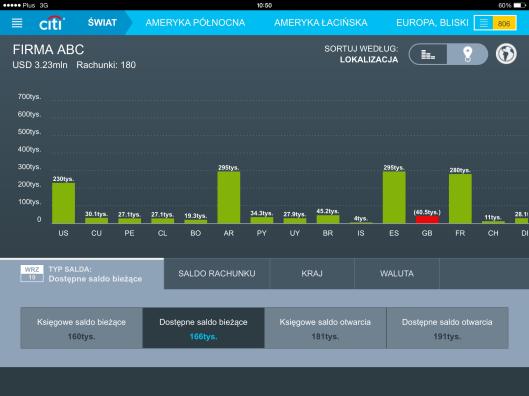Open the world globe view

click(506, 54)
